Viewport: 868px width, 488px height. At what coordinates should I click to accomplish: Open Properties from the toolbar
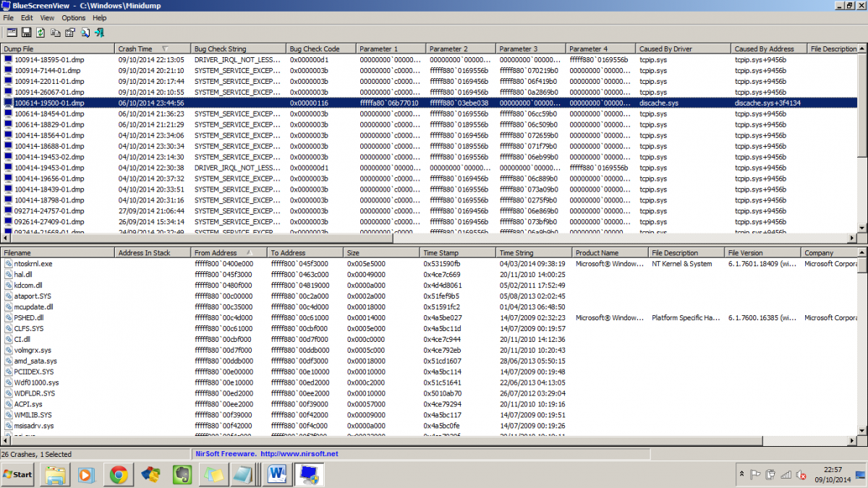tap(70, 33)
